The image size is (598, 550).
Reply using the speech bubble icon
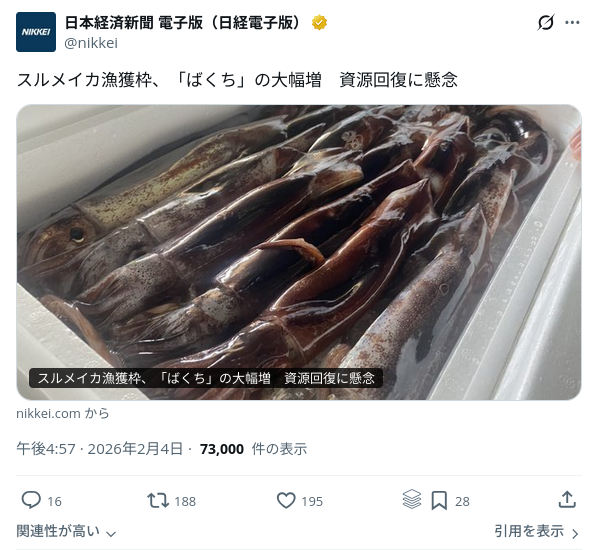(31, 500)
